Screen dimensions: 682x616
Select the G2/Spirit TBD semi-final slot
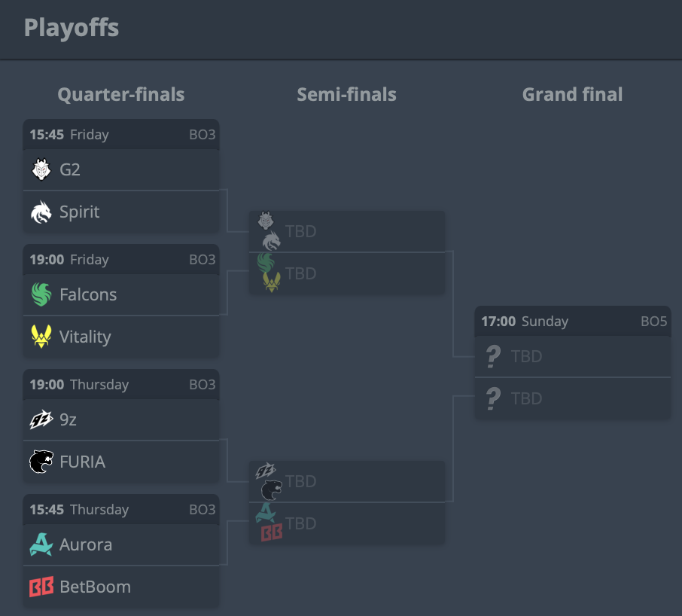pyautogui.click(x=347, y=231)
